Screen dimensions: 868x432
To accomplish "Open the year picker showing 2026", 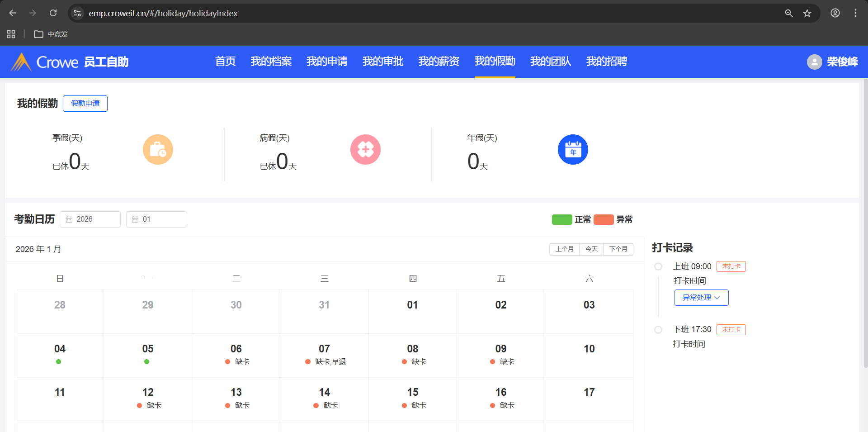I will click(x=90, y=219).
